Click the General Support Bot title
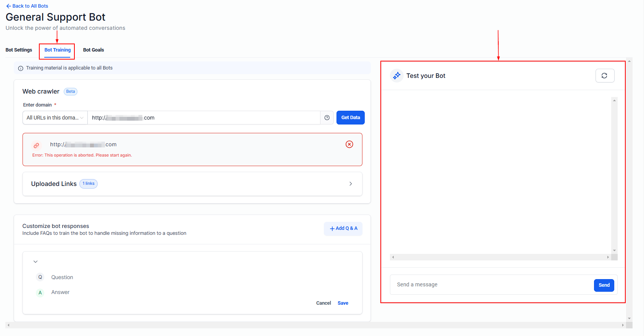644x336 pixels. coord(56,17)
